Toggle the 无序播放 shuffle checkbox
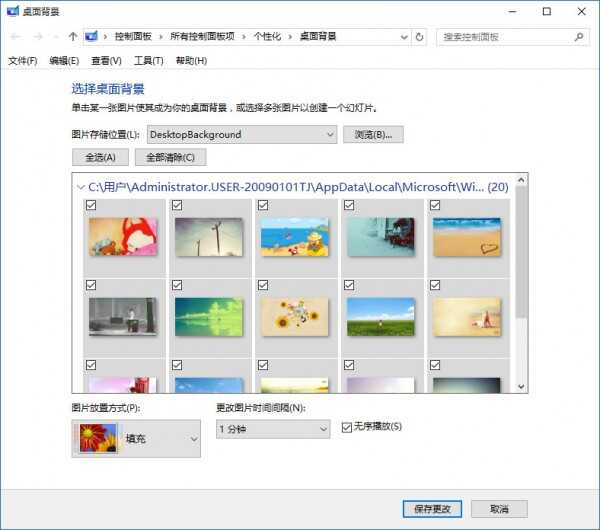The height and width of the screenshot is (530, 600). [347, 427]
